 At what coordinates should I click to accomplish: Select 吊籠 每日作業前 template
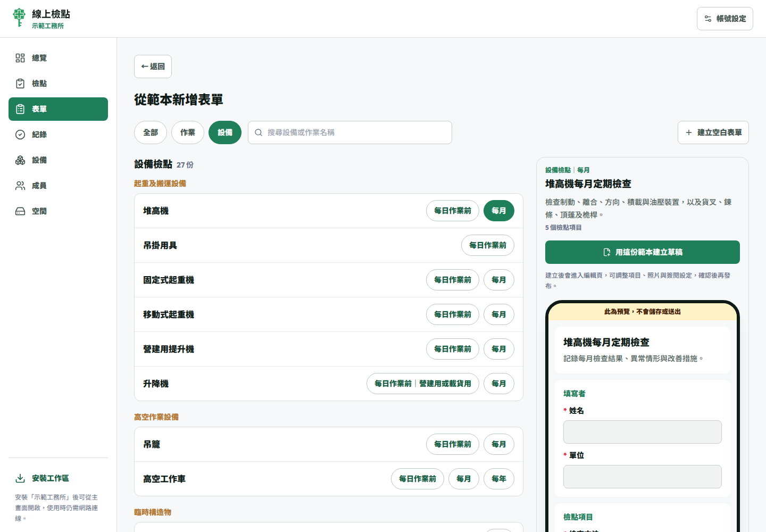tap(453, 444)
